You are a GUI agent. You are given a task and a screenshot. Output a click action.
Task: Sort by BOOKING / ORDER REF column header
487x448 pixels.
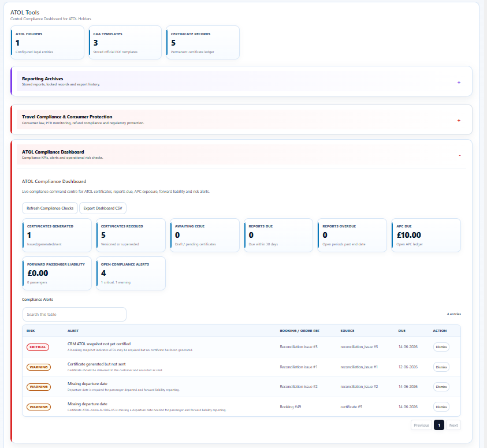299,331
